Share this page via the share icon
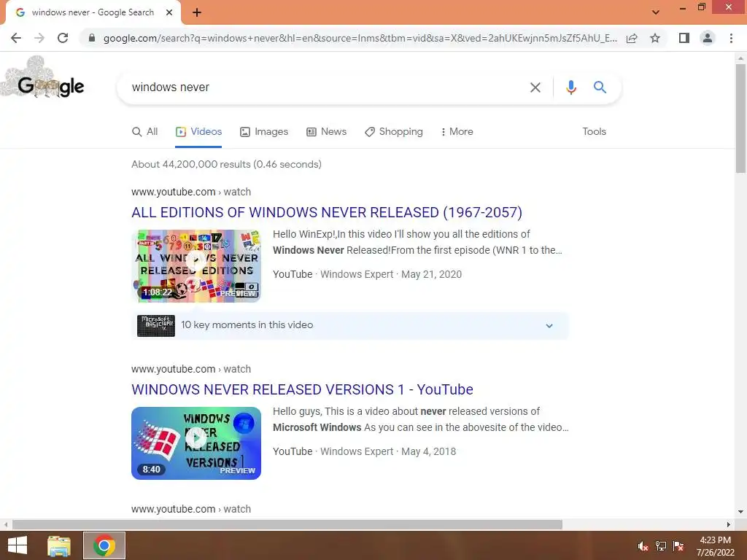747x560 pixels. coord(632,38)
